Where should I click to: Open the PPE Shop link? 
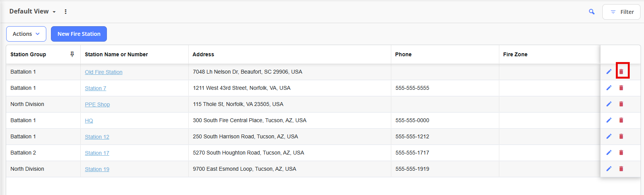click(x=97, y=104)
